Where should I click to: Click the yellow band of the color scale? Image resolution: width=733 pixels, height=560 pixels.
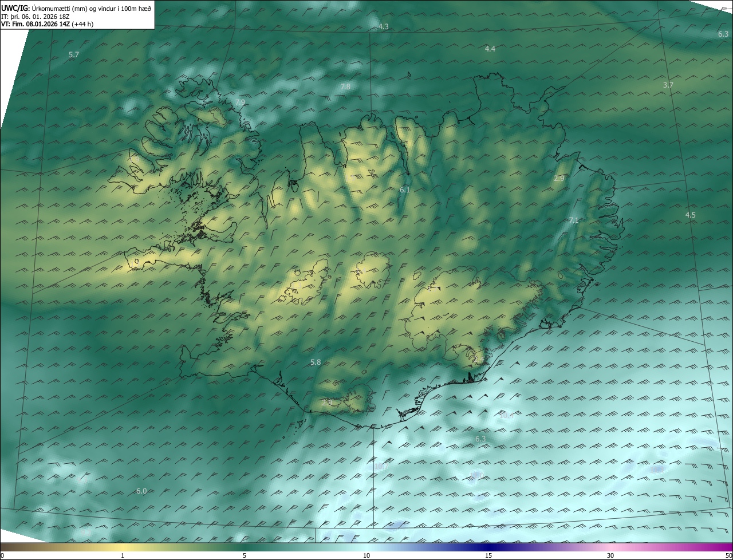123,547
